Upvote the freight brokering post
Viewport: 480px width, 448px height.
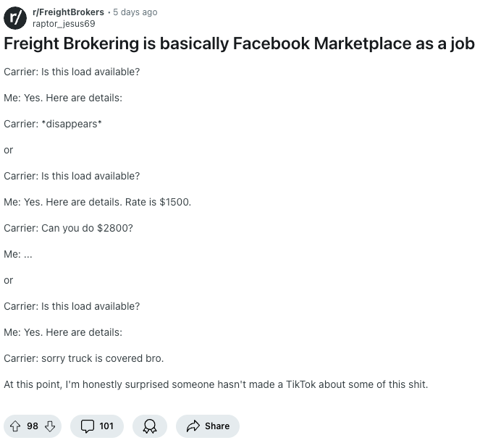click(14, 426)
